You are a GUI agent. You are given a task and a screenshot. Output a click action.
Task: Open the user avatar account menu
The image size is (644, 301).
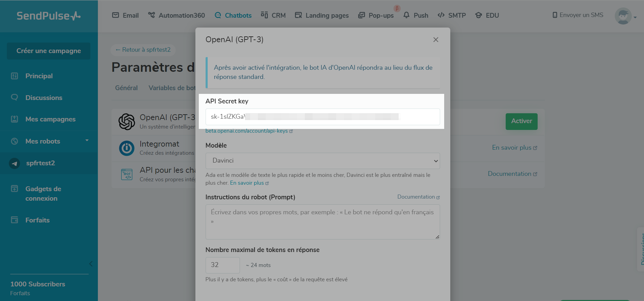tap(625, 16)
